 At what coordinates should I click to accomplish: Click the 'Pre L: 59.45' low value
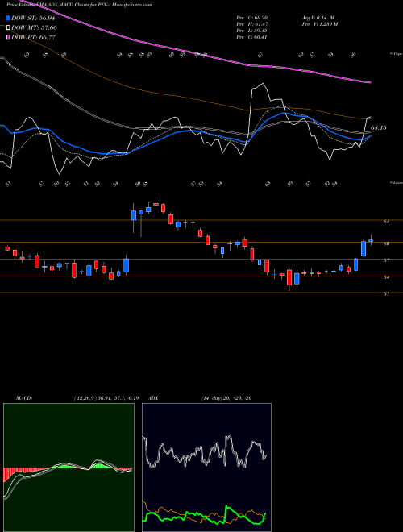coord(252,31)
